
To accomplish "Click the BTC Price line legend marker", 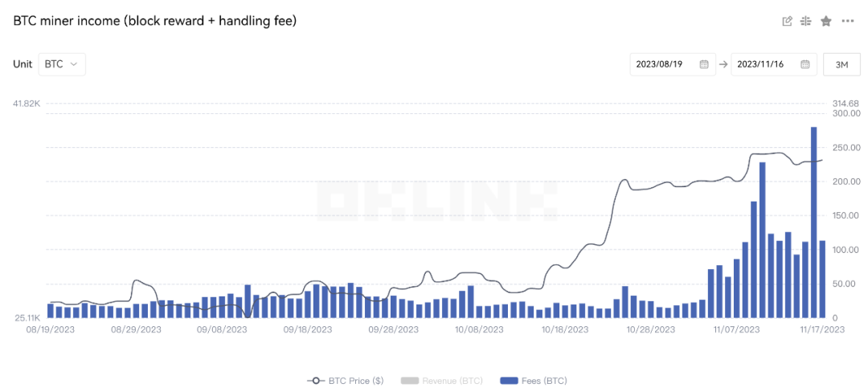I will [316, 381].
